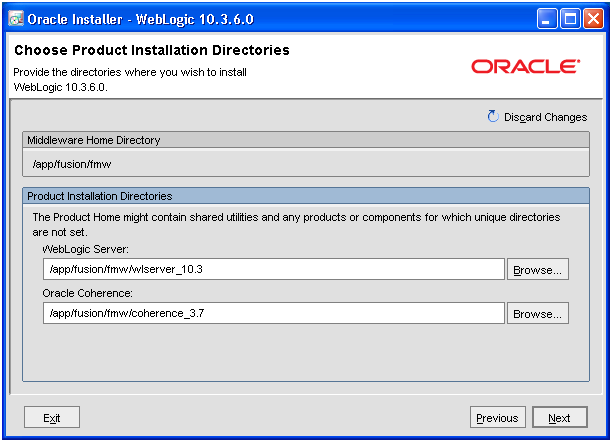
Task: Return to the Previous installer step
Action: 498,417
